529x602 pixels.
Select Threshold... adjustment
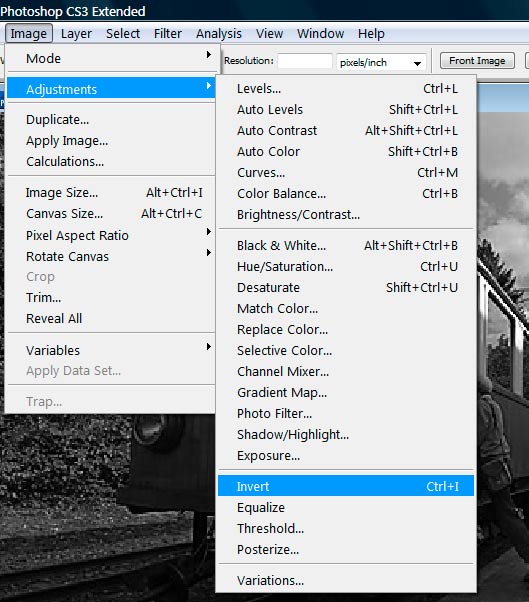(346, 529)
